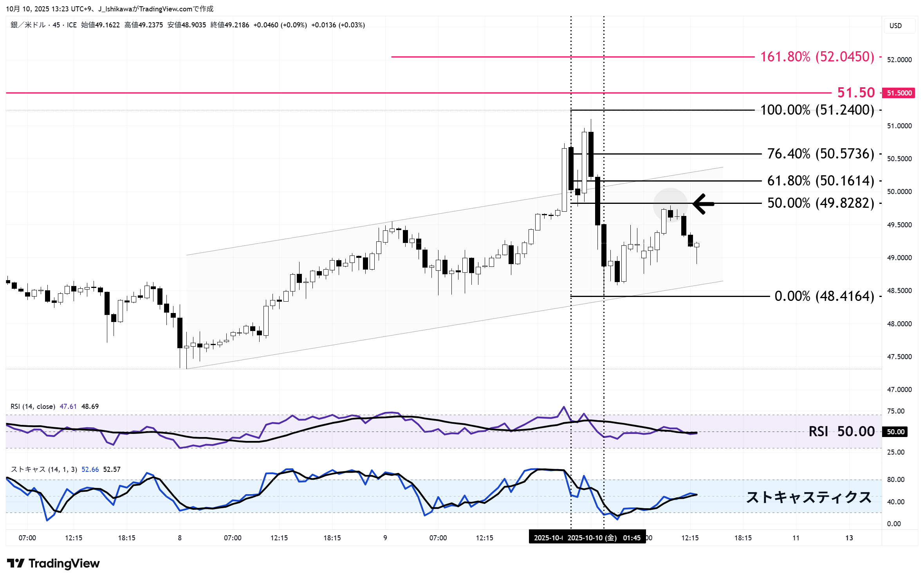Viewport: 924px width, 581px height.
Task: Click the 50.00% (49.8282) level label
Action: coord(820,203)
